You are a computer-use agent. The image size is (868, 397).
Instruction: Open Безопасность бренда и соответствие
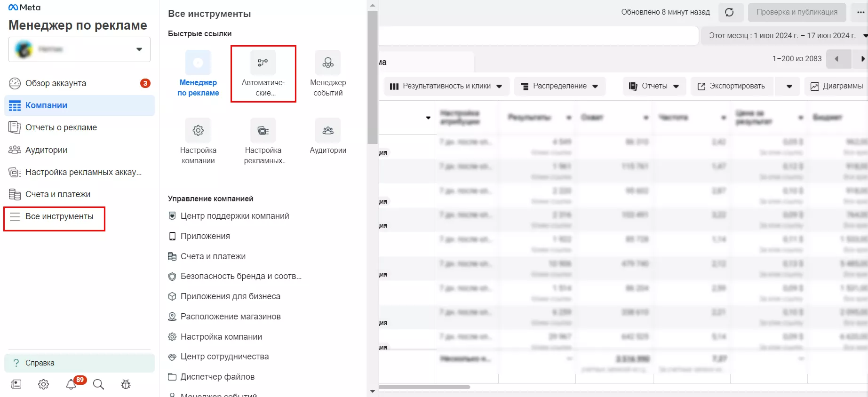pos(235,276)
